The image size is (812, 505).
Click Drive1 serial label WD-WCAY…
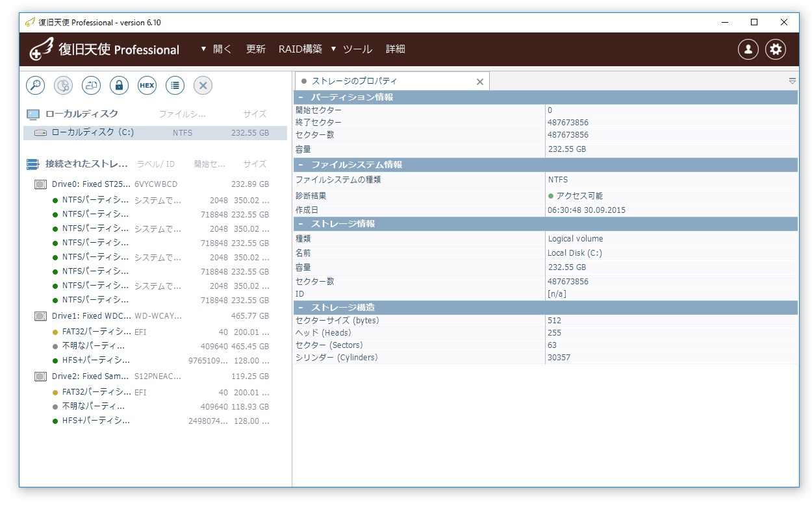tap(159, 316)
